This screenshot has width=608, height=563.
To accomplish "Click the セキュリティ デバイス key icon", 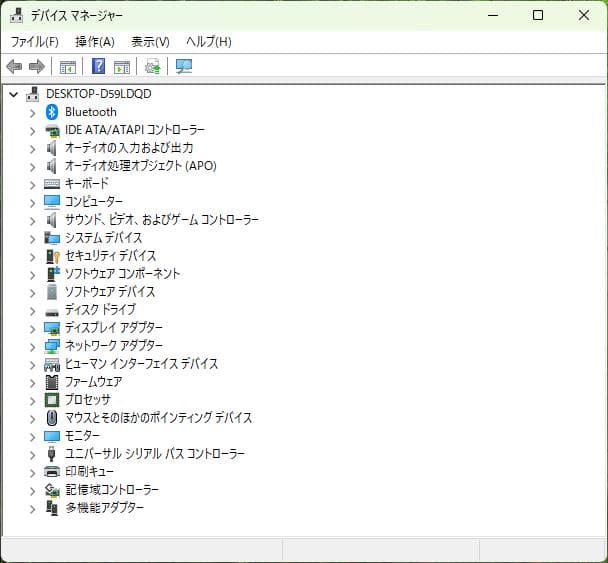I will (x=52, y=256).
